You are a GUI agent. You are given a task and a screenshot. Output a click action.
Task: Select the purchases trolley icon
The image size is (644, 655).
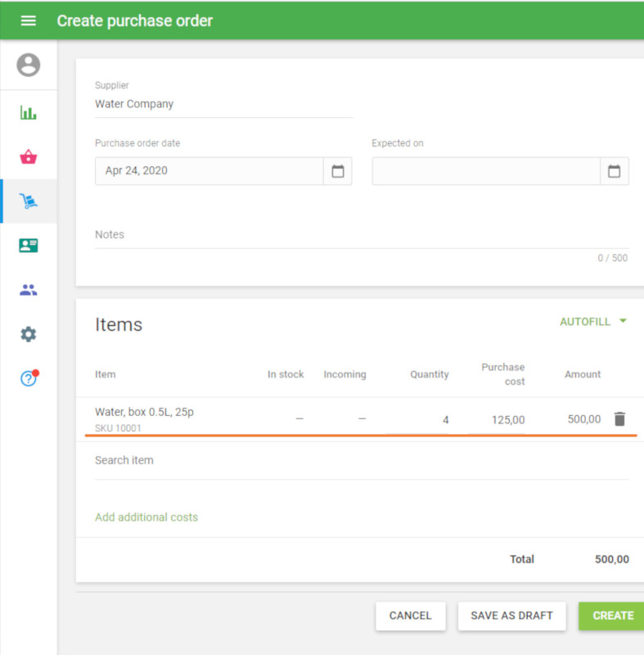tap(29, 200)
